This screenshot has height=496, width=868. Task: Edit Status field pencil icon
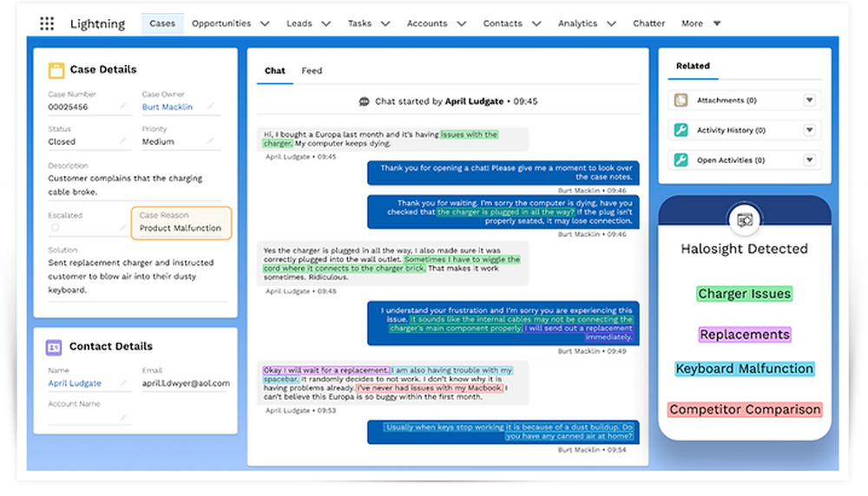(x=123, y=141)
